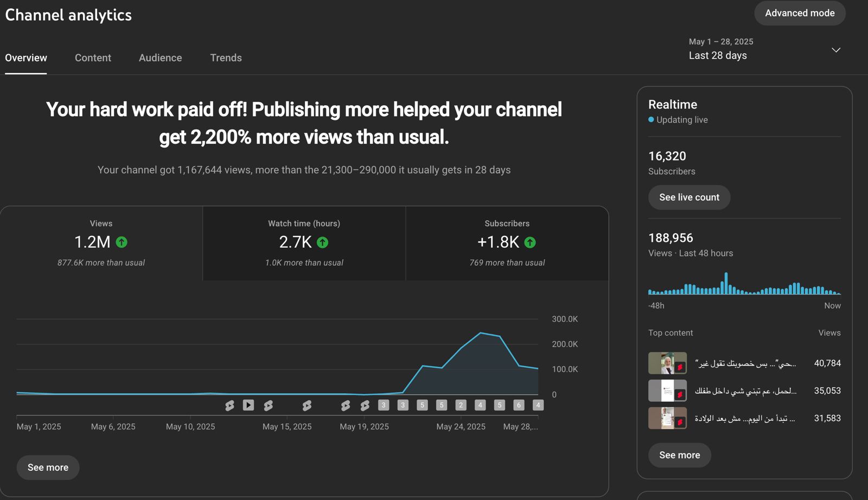Click the 16,320 subscribers count

[x=667, y=156]
